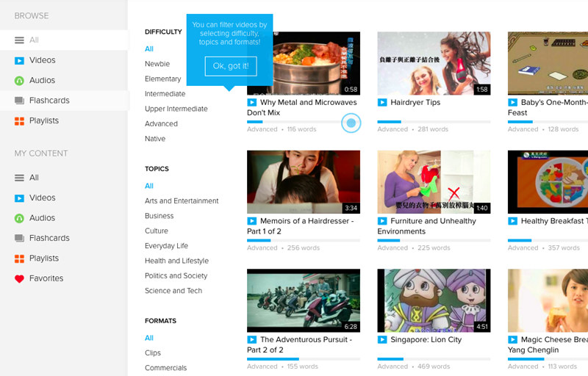Click the Audios icon under My Content
This screenshot has width=588, height=376.
20,218
